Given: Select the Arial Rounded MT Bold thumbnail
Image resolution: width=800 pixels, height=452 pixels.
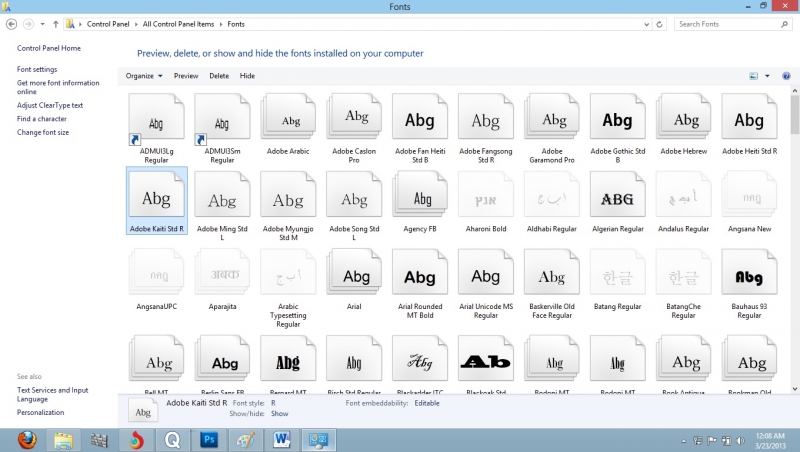Looking at the screenshot, I should 419,276.
